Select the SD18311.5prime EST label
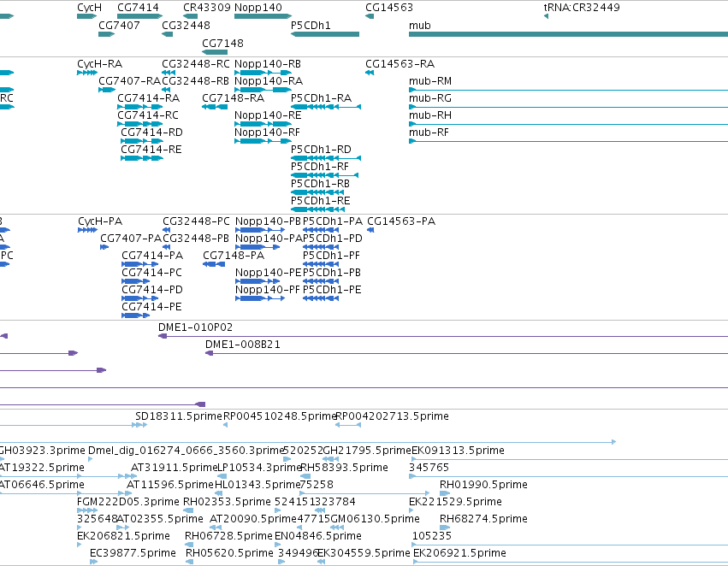Image resolution: width=728 pixels, height=566 pixels. [179, 416]
